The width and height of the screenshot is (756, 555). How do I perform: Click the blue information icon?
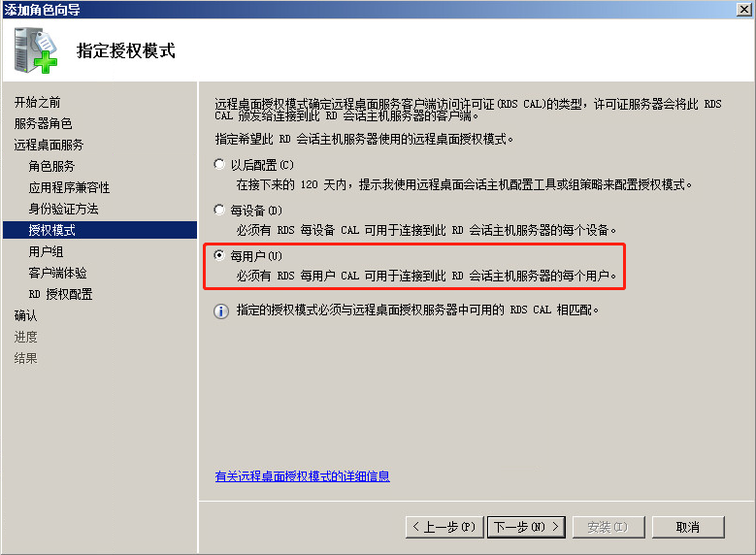click(221, 311)
